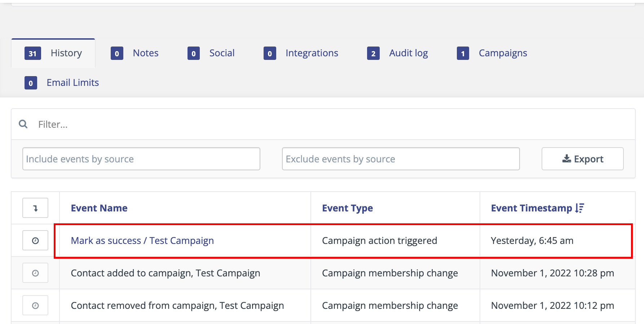
Task: Open the Include events by source dropdown
Action: coord(141,159)
